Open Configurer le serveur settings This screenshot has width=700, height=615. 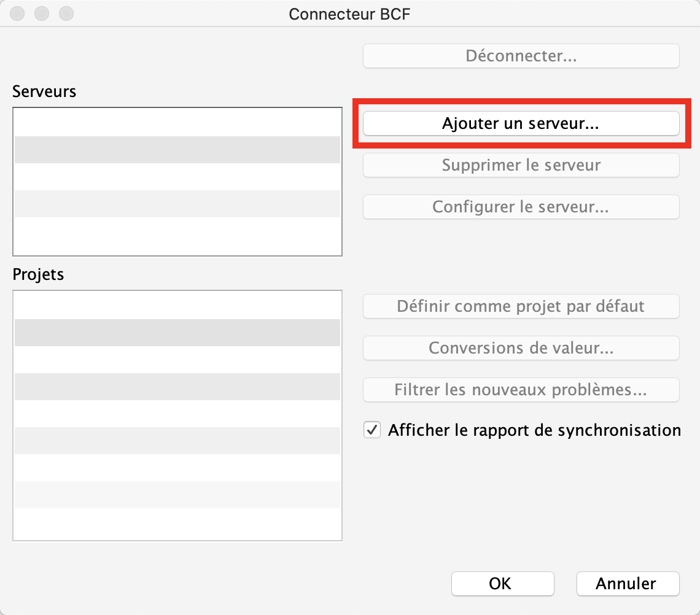521,207
